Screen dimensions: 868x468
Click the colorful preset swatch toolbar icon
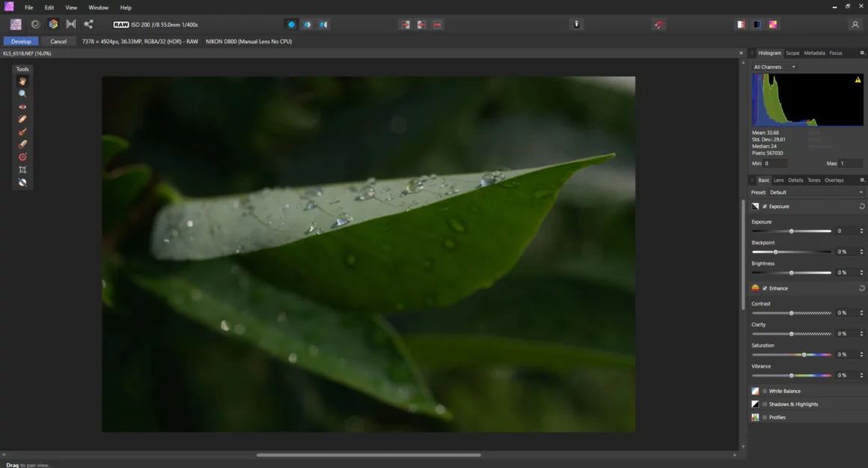click(773, 25)
